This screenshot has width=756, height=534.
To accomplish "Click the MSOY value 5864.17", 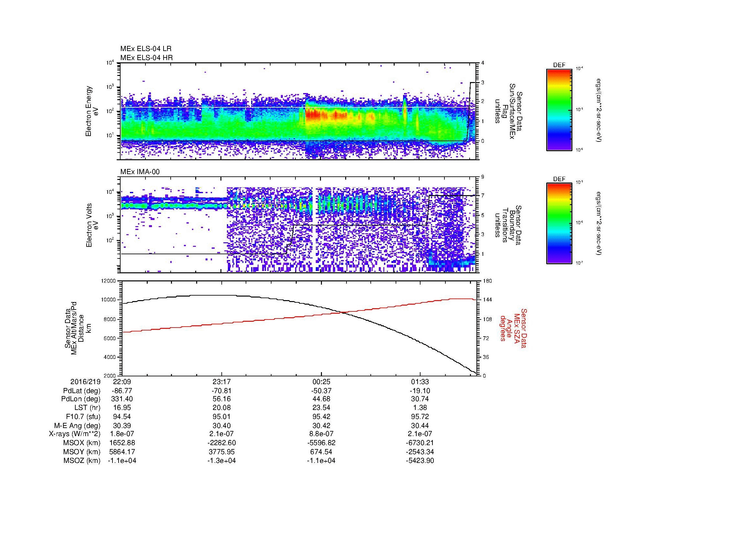I will [122, 452].
